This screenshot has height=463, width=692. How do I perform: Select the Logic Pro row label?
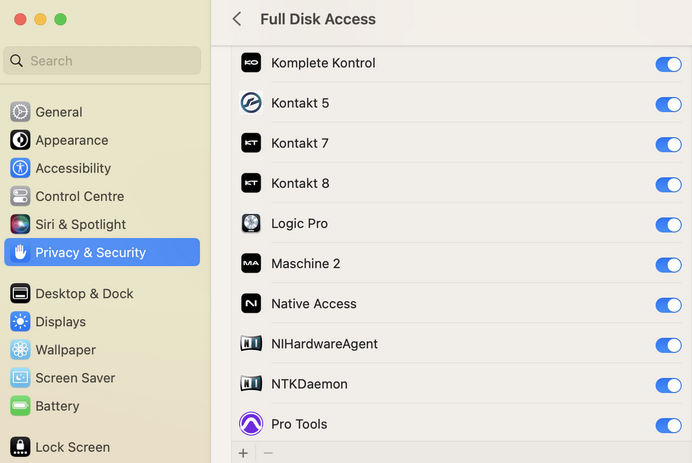(299, 223)
